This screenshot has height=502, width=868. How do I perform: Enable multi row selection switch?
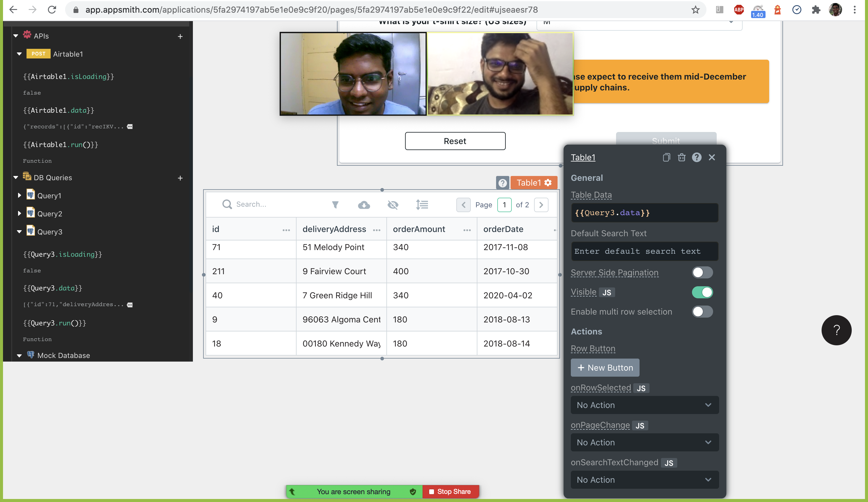coord(702,312)
